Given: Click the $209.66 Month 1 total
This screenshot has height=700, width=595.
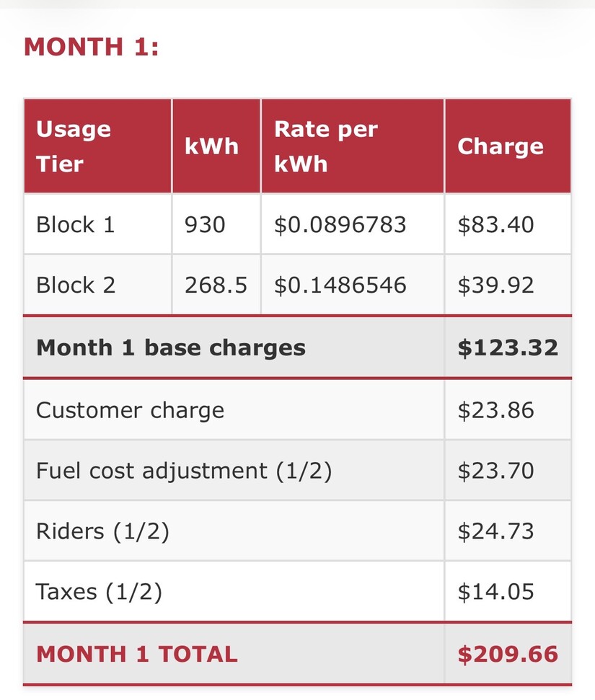Looking at the screenshot, I should (508, 654).
